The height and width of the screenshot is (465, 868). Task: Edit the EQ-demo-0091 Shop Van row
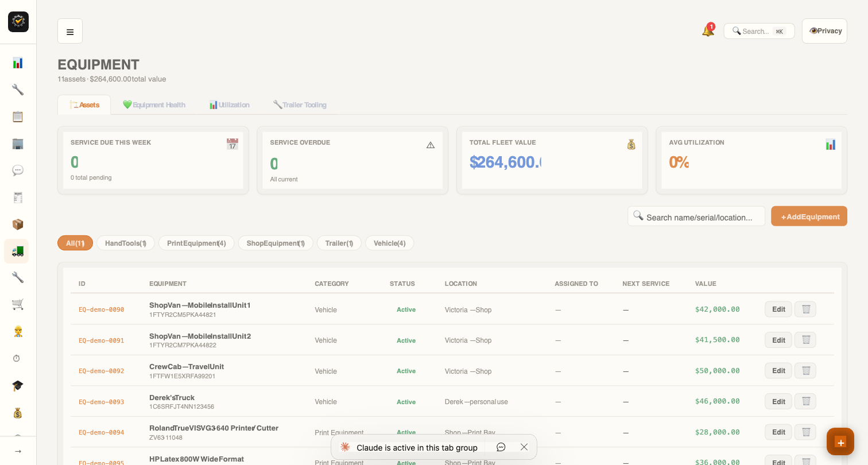tap(778, 340)
